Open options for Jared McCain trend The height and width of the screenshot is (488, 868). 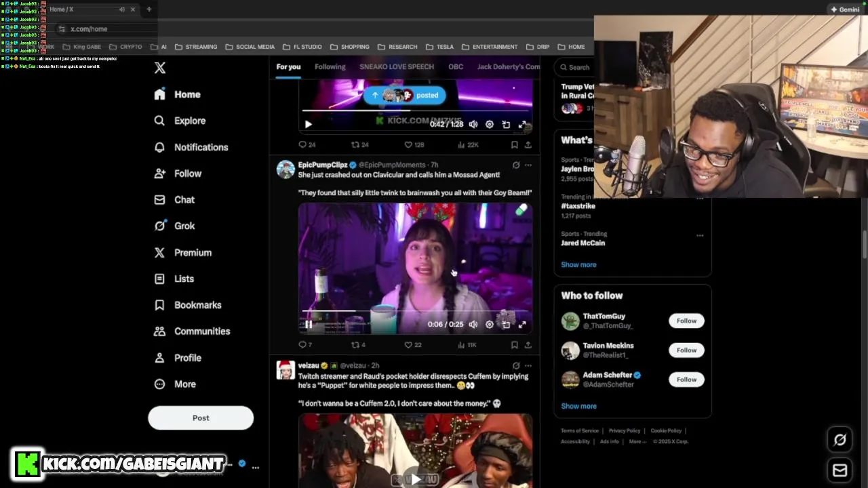coord(700,236)
